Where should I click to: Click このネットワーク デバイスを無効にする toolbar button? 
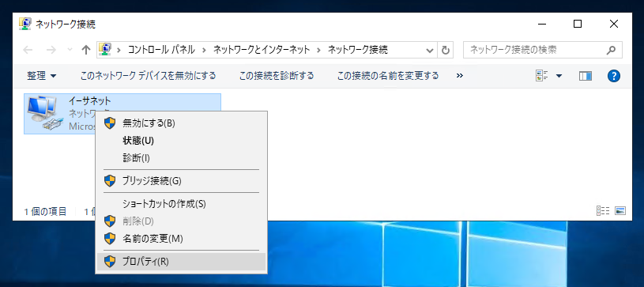coord(148,76)
